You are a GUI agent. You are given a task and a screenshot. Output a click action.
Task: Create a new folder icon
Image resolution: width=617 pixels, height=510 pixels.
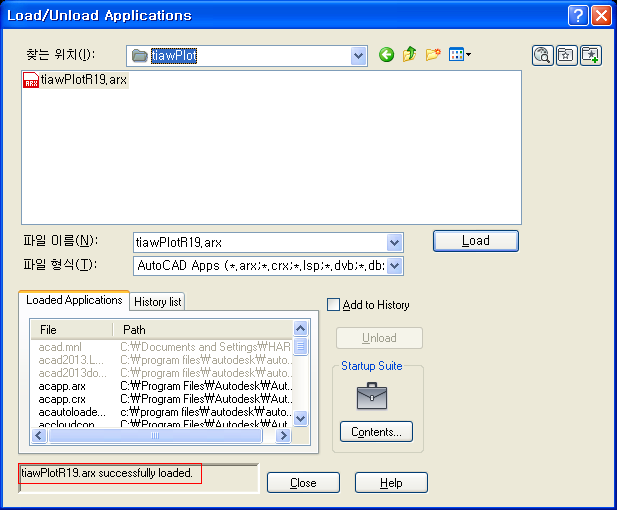coord(432,54)
